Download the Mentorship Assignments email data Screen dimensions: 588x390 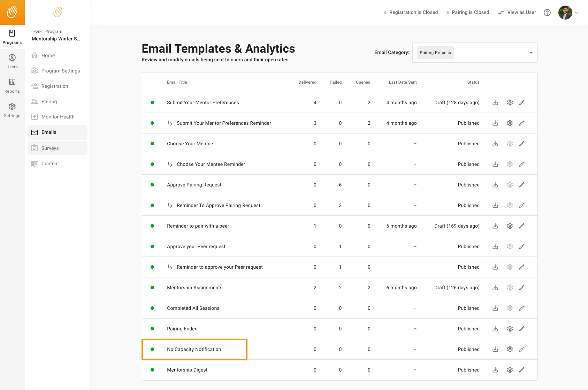(495, 288)
